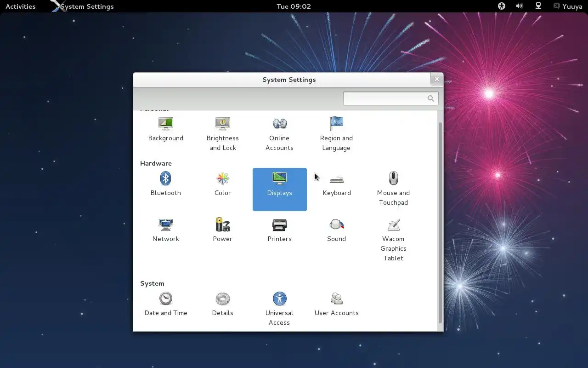Open the Keyboard settings panel
Image resolution: width=588 pixels, height=368 pixels.
pyautogui.click(x=337, y=184)
